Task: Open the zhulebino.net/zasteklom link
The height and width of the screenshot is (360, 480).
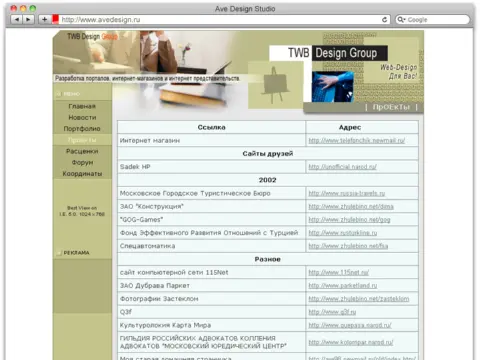Action: 359,299
